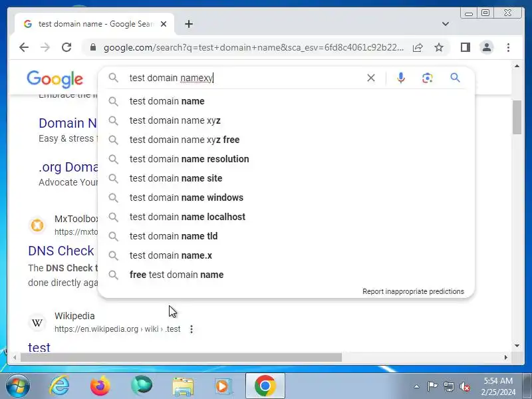Select suggestion 'test domain name'
This screenshot has height=399, width=532.
tap(286, 101)
